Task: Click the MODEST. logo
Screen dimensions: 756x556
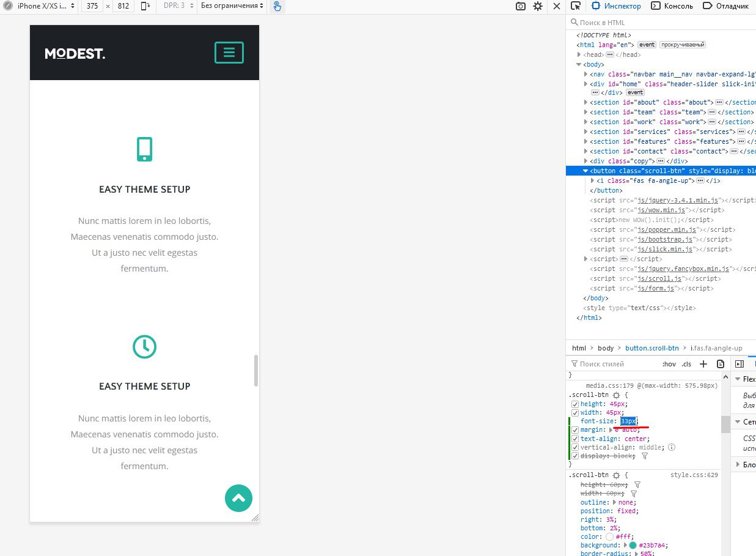Action: (75, 54)
